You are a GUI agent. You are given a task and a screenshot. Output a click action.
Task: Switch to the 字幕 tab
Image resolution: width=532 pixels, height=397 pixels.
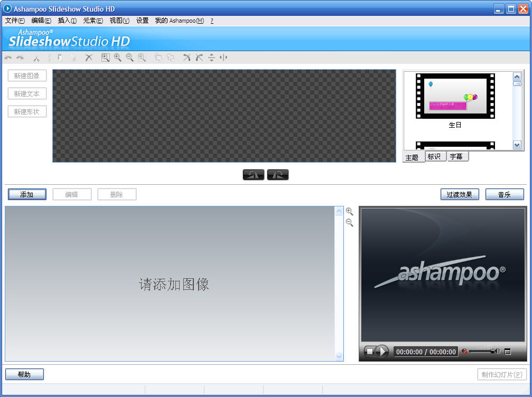click(457, 156)
